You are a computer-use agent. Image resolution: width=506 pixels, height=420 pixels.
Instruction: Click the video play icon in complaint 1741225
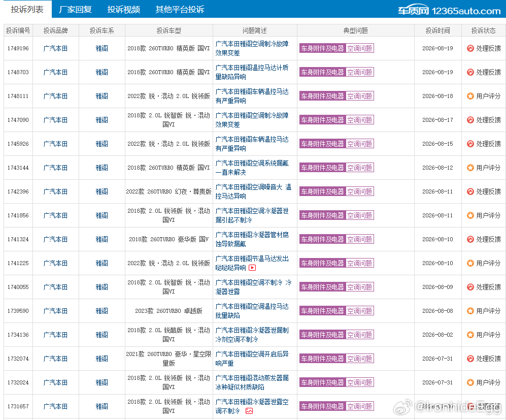click(252, 268)
